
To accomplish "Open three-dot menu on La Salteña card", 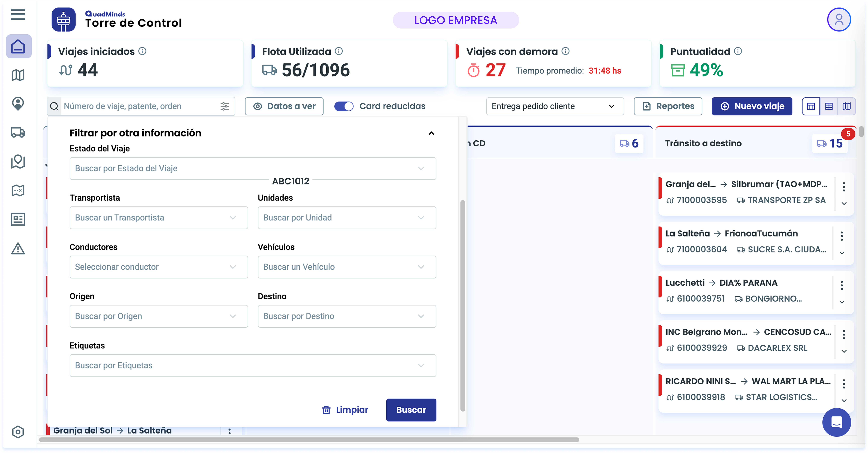I will 841,236.
